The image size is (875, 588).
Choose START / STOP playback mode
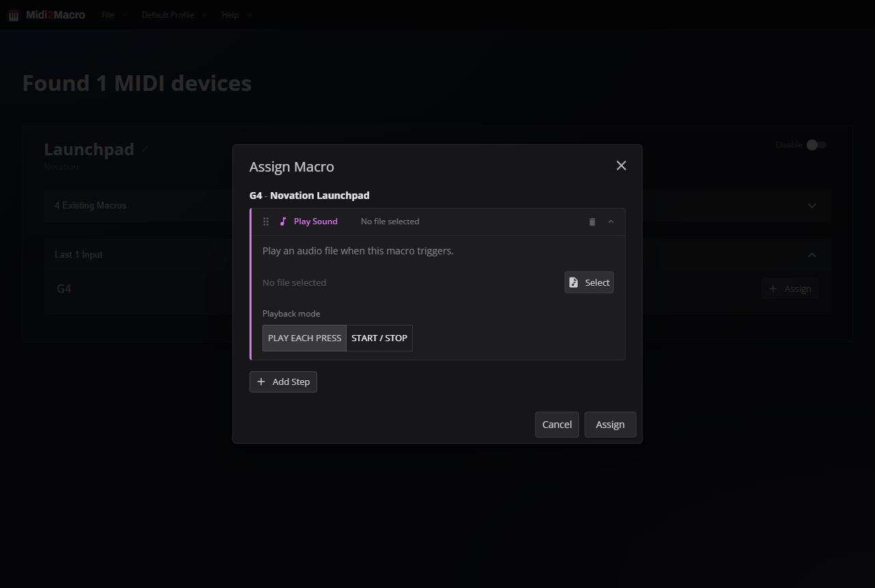(x=379, y=338)
